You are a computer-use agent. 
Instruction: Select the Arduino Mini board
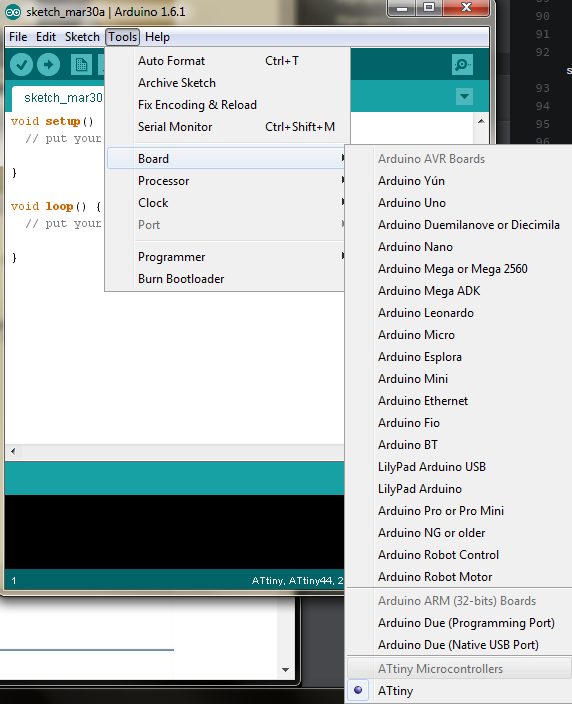458,378
